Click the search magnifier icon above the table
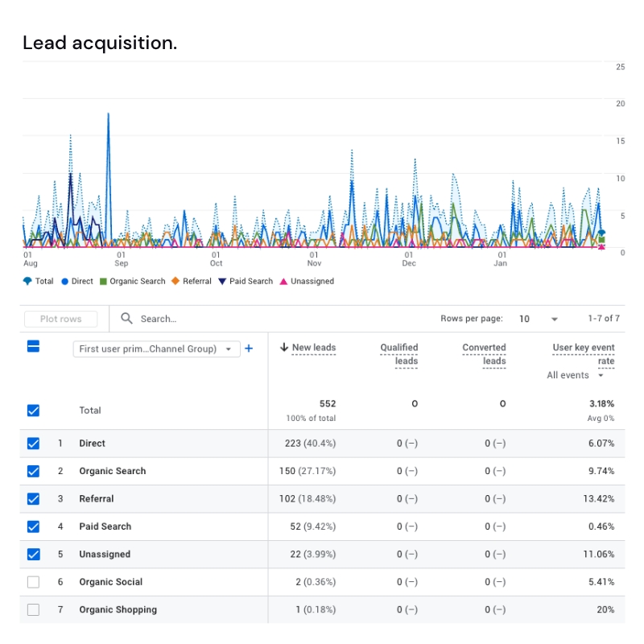644x644 pixels. tap(126, 319)
